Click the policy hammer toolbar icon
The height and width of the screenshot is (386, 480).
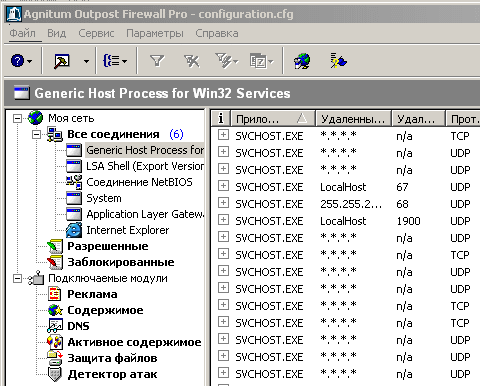(x=62, y=61)
